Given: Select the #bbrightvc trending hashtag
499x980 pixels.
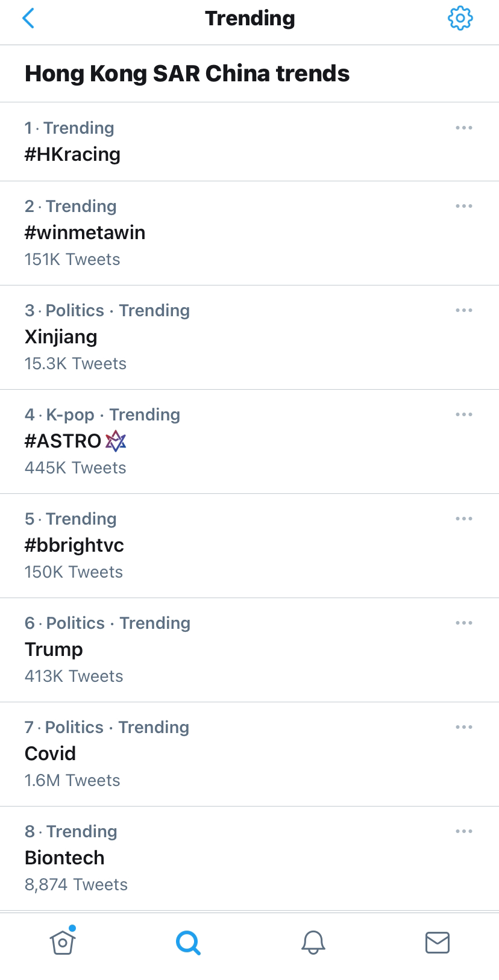Looking at the screenshot, I should tap(74, 545).
